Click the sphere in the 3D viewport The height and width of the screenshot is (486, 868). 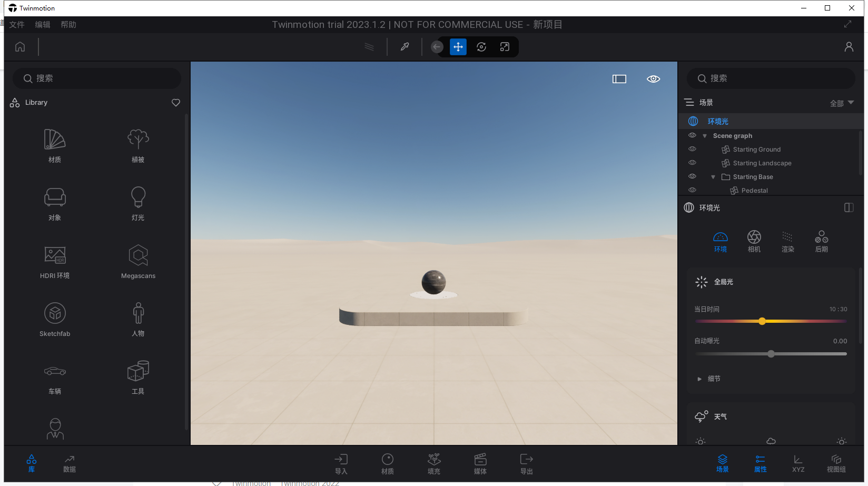coord(434,282)
